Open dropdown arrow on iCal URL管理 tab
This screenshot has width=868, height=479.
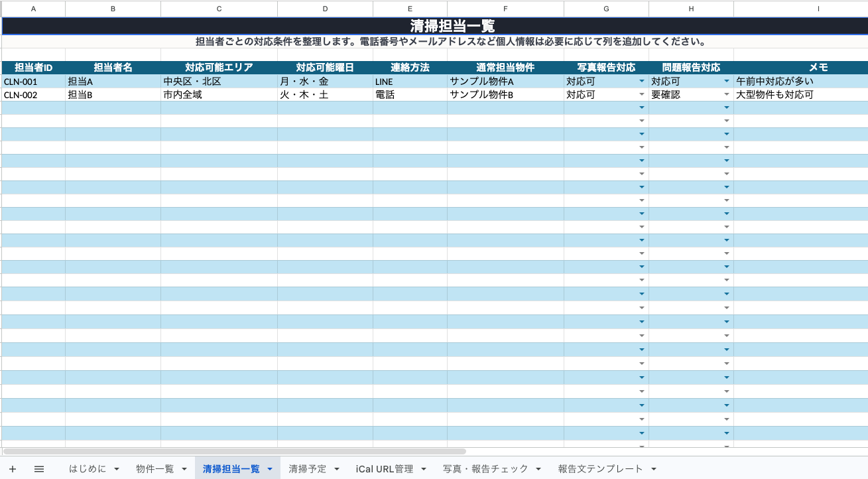[x=424, y=469]
